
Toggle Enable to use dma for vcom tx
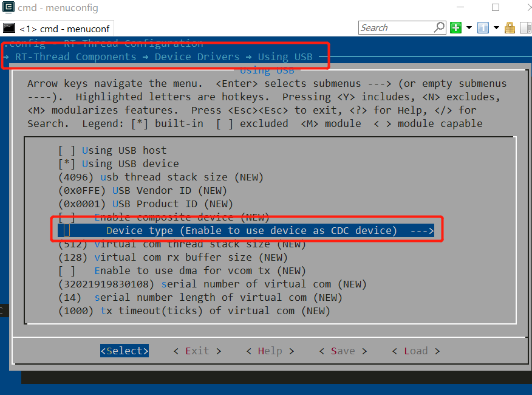(x=67, y=270)
